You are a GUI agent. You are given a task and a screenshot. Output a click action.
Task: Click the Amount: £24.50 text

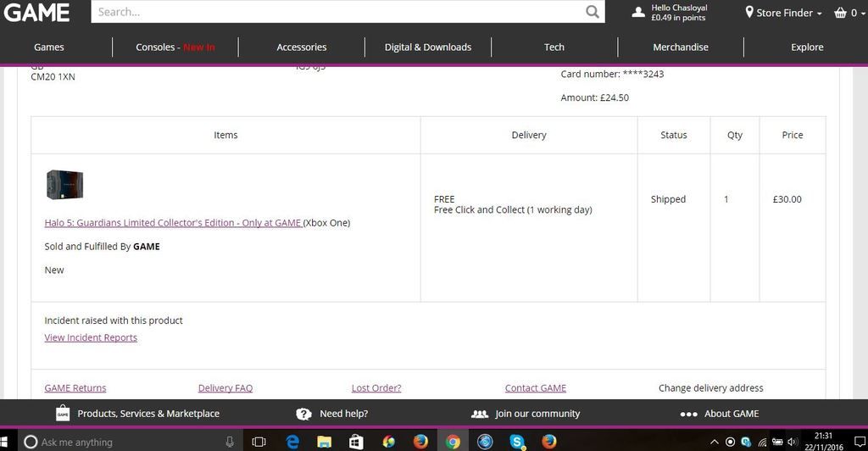[x=594, y=97]
